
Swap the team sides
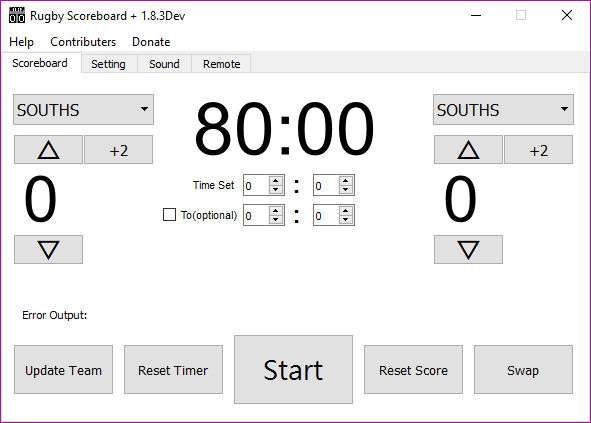pos(523,370)
